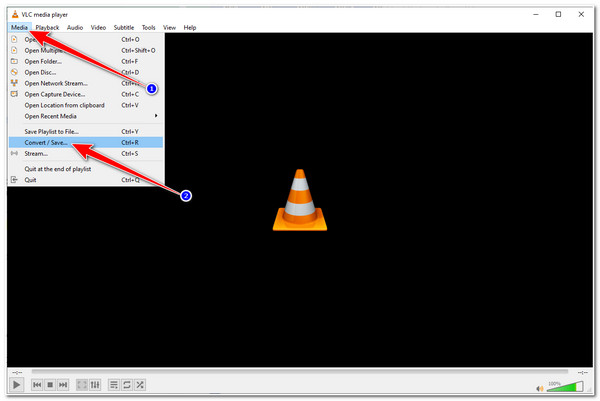Screen dimensions: 600x401
Task: Choose Quit from the Media menu
Action: [86, 180]
